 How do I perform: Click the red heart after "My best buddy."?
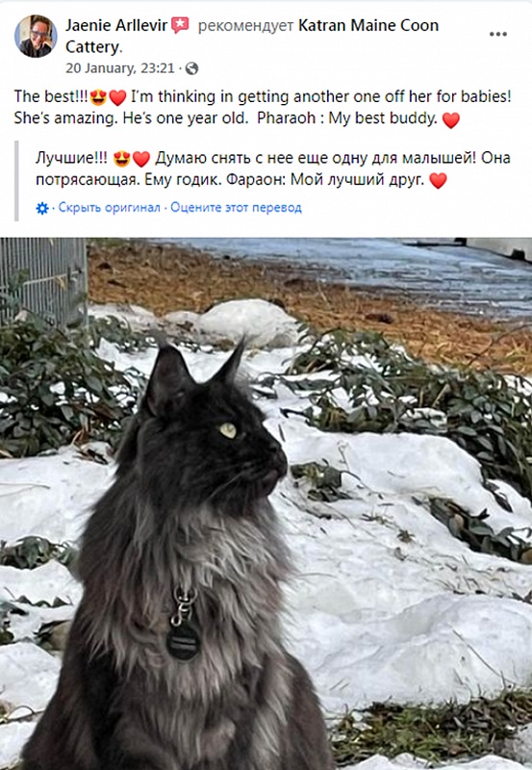pos(451,119)
